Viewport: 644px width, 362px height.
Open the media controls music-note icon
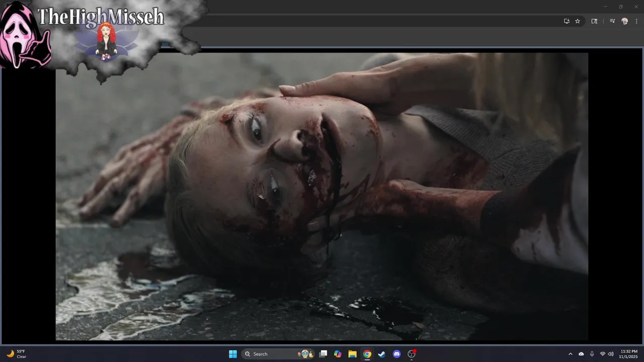[x=612, y=21]
